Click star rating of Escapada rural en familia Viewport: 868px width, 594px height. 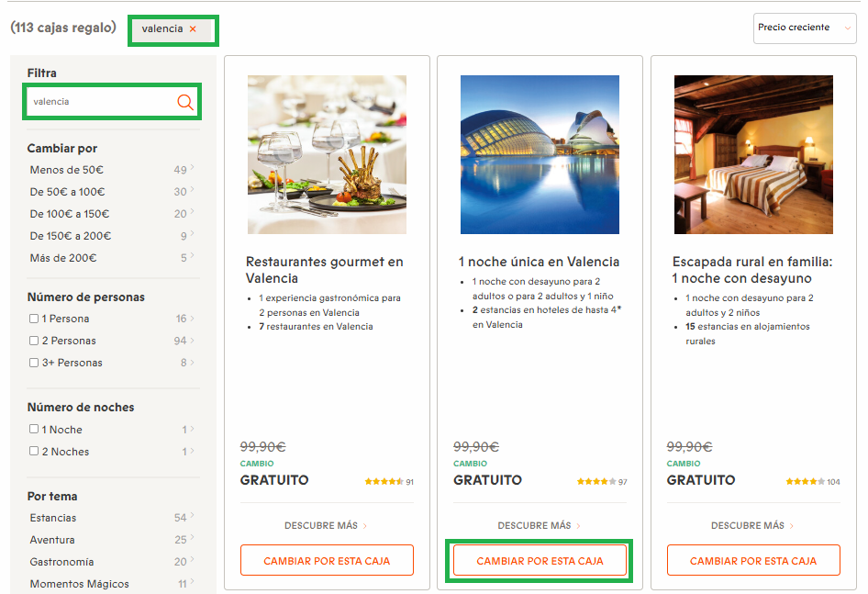click(x=805, y=482)
